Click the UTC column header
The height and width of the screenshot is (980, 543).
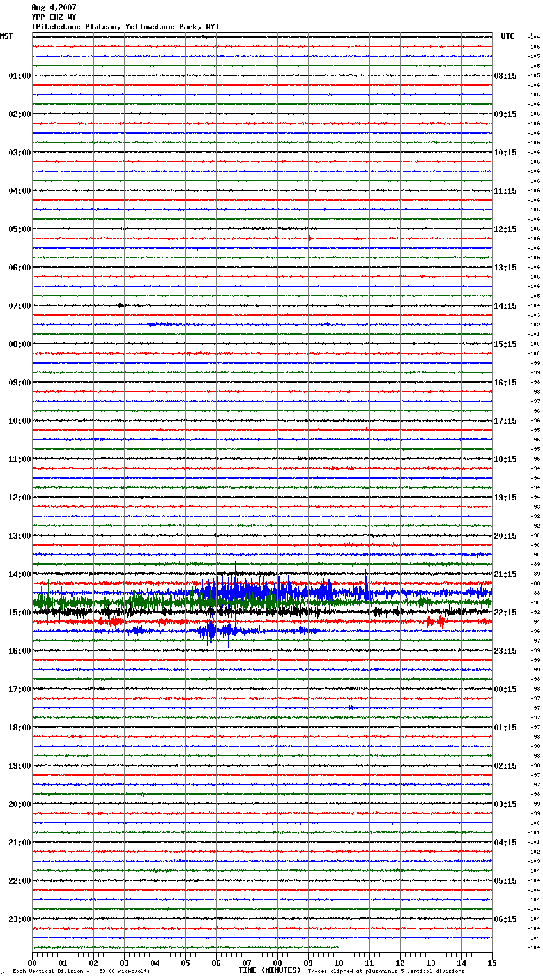coord(508,36)
